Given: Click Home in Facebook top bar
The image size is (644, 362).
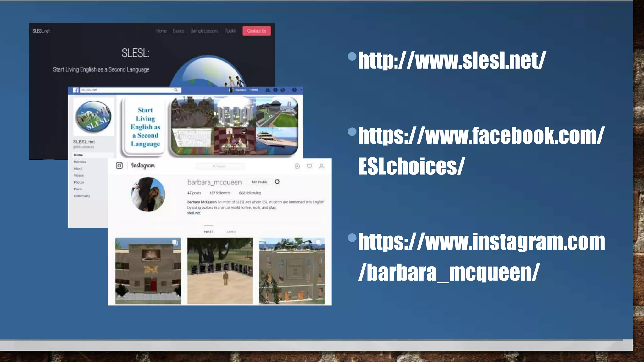Looking at the screenshot, I should coord(254,90).
